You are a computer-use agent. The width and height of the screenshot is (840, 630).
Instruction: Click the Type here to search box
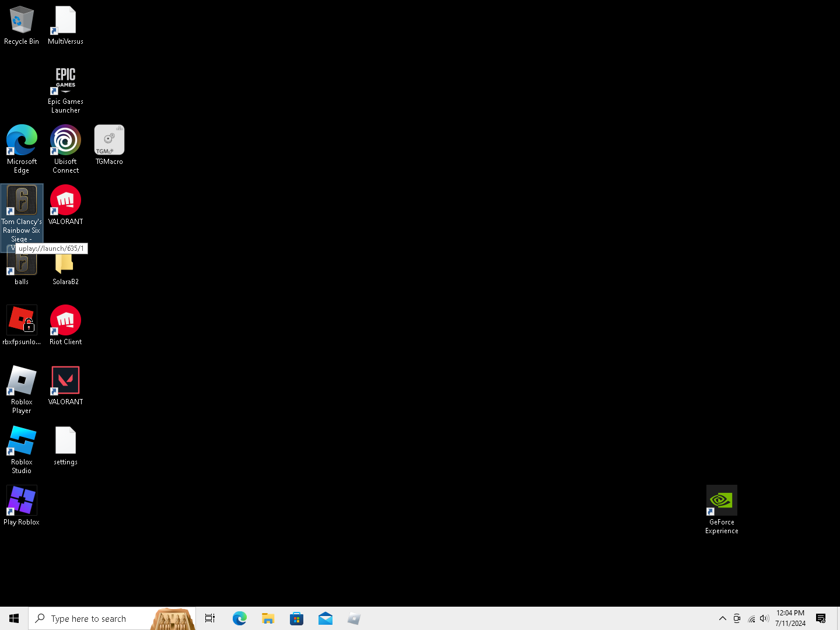(112, 618)
